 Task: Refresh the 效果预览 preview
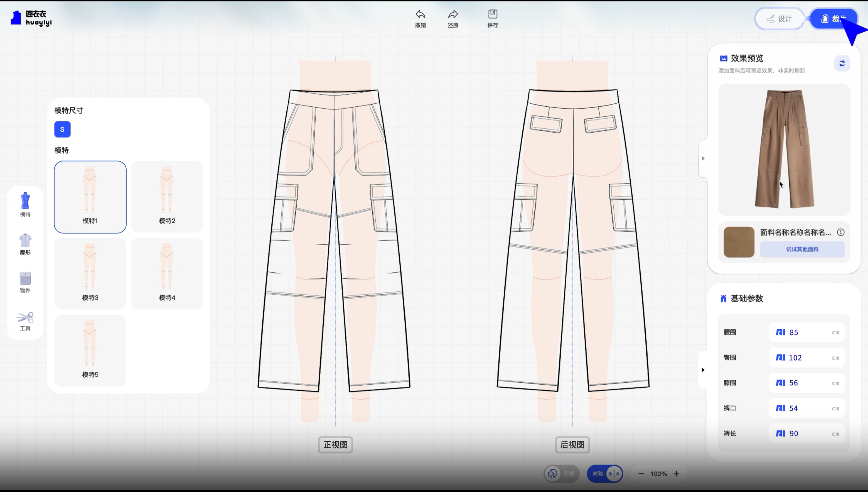pos(842,63)
